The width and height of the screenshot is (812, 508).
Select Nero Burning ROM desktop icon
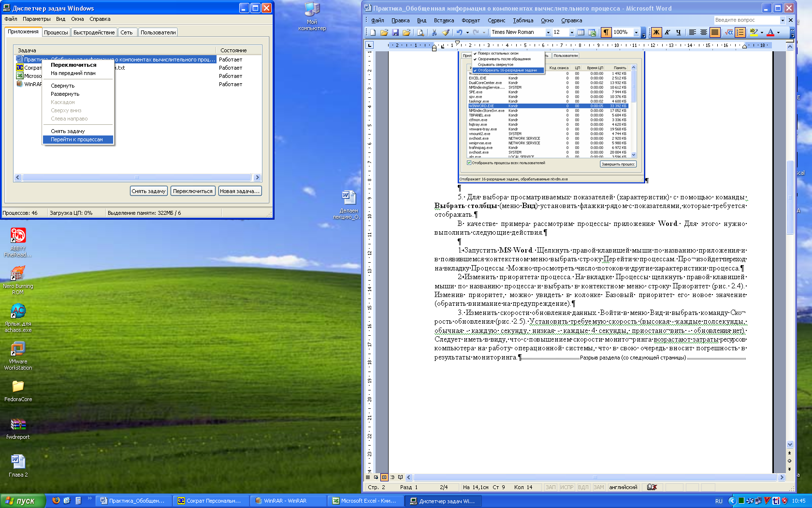pos(18,280)
